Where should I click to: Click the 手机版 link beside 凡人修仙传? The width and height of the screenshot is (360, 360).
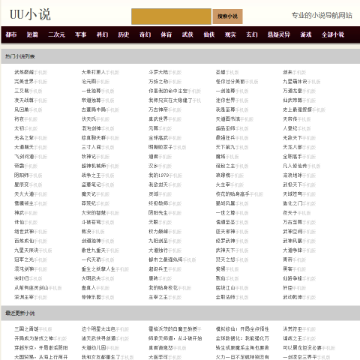[314, 166]
